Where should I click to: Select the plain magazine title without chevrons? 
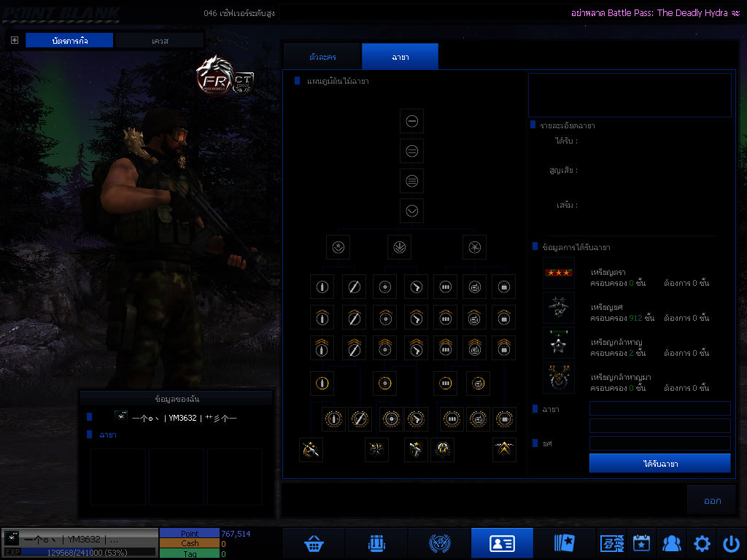click(x=446, y=287)
